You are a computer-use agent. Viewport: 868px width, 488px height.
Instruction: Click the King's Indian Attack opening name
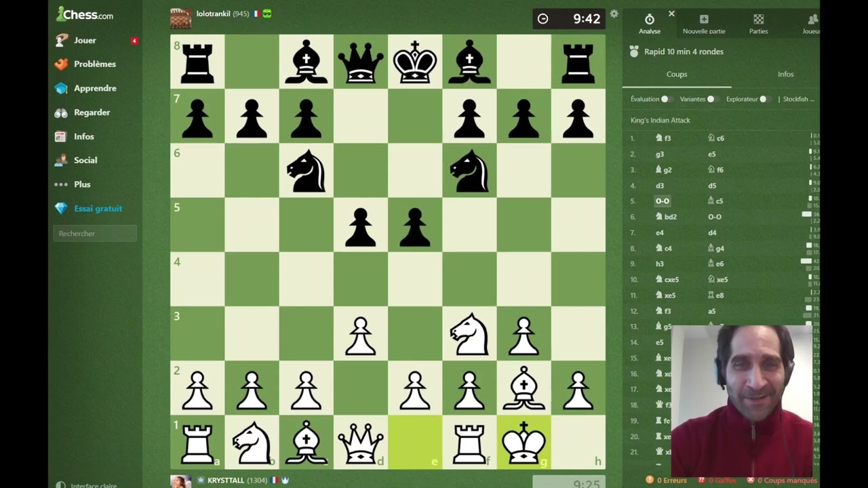660,120
